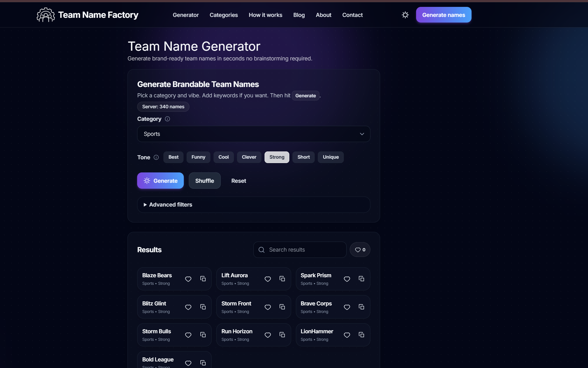Select the Unique tone chip

[x=331, y=157]
